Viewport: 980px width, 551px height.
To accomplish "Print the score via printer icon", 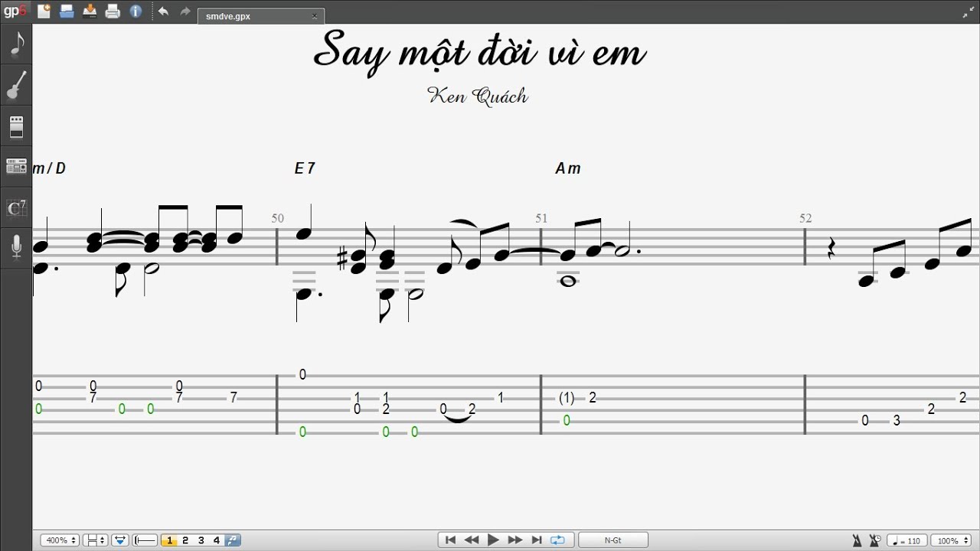I will (x=113, y=11).
